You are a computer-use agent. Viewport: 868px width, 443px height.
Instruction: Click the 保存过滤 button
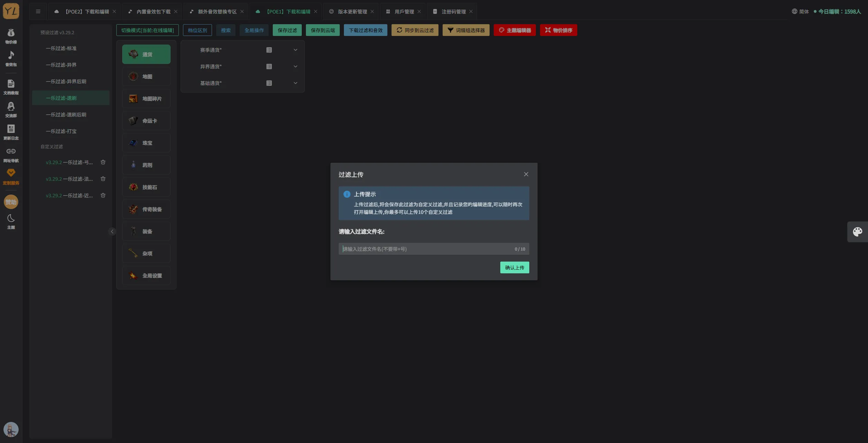click(287, 30)
